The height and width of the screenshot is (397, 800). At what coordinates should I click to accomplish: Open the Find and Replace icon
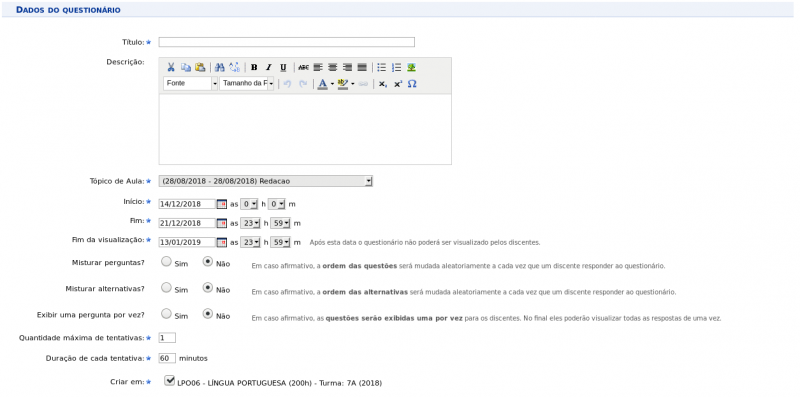[235, 67]
